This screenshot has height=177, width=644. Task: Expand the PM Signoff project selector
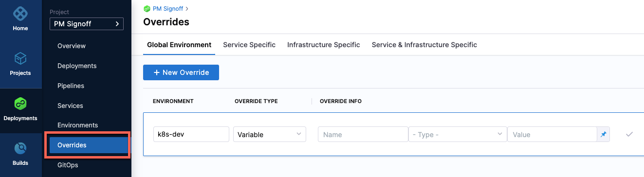[x=87, y=24]
